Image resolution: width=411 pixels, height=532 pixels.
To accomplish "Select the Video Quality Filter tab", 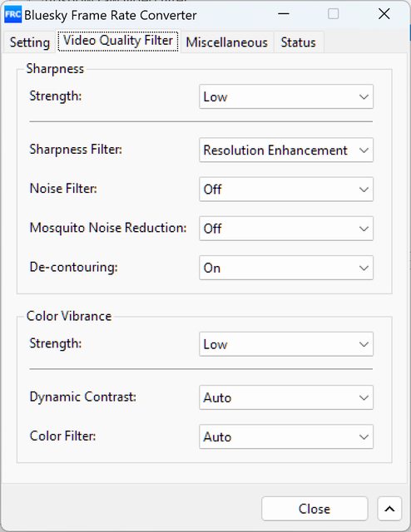I will pyautogui.click(x=118, y=41).
